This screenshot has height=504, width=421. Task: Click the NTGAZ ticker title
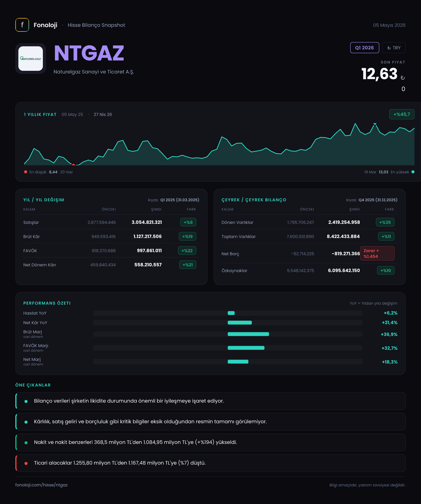click(89, 53)
